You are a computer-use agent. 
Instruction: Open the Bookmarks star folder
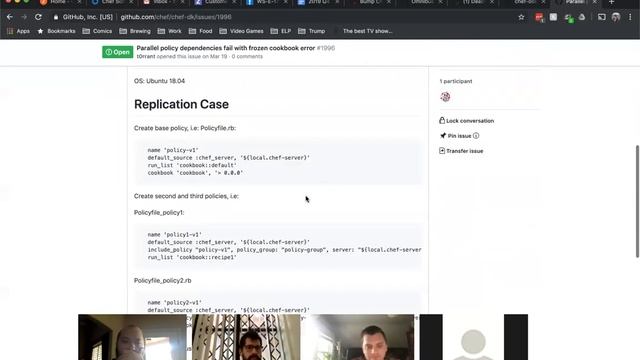[56, 31]
